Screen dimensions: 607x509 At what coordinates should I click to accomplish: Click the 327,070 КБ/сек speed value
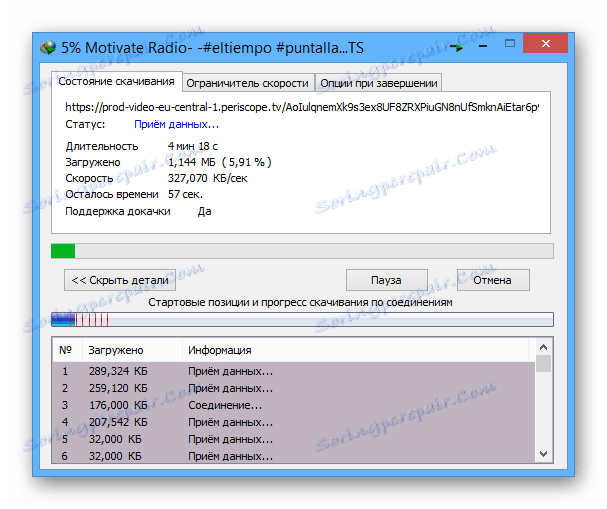pyautogui.click(x=207, y=178)
